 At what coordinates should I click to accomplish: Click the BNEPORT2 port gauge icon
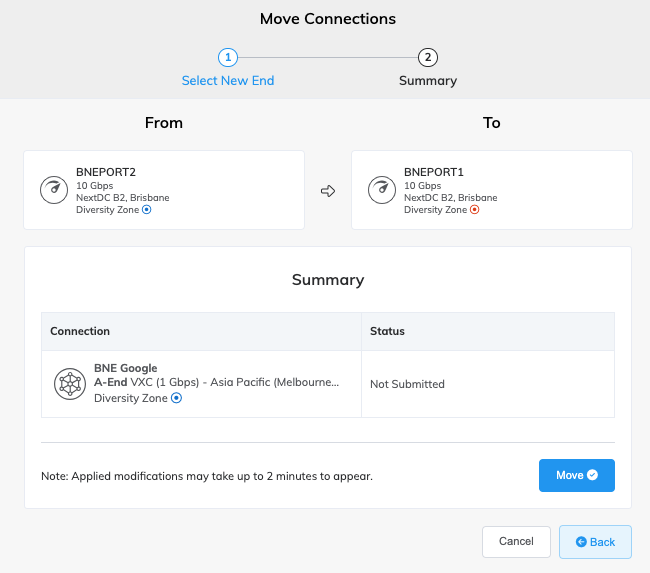coord(54,190)
